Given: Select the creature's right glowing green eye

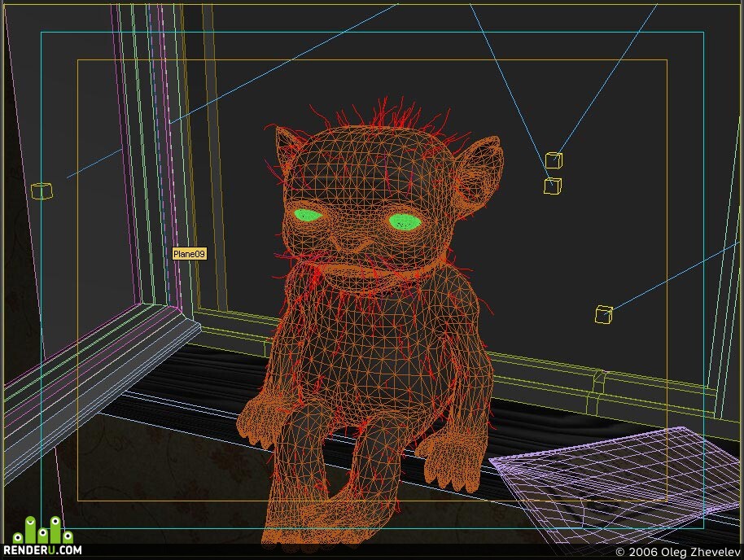Looking at the screenshot, I should pos(405,221).
